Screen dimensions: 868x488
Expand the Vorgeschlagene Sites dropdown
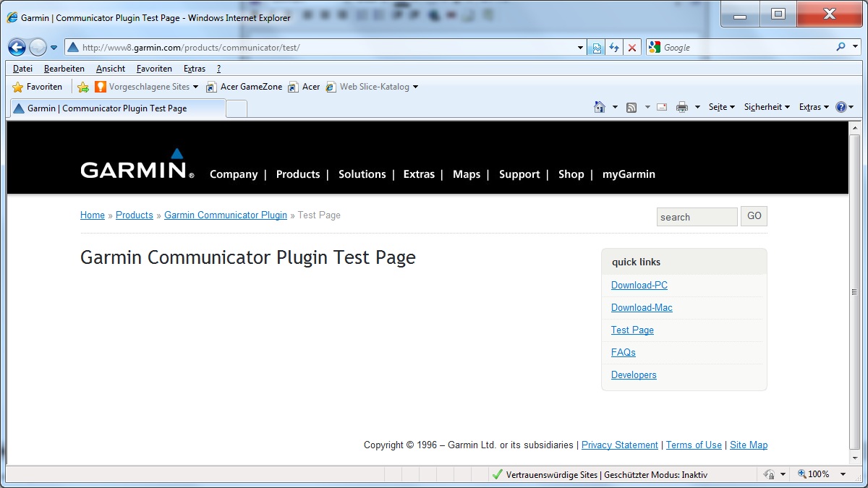coord(195,87)
